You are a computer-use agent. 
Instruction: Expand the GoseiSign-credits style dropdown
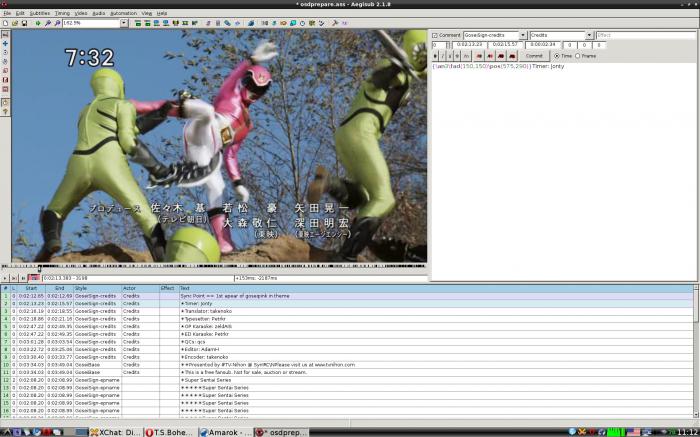click(523, 35)
